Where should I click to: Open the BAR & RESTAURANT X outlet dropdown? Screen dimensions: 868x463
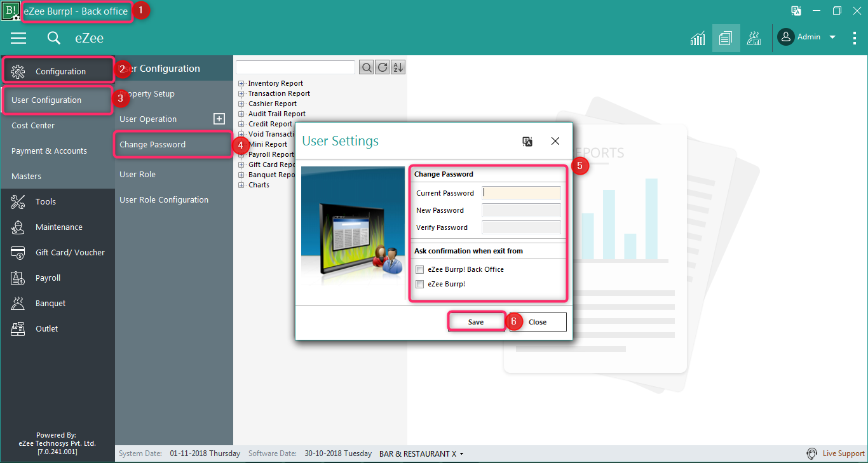point(422,453)
